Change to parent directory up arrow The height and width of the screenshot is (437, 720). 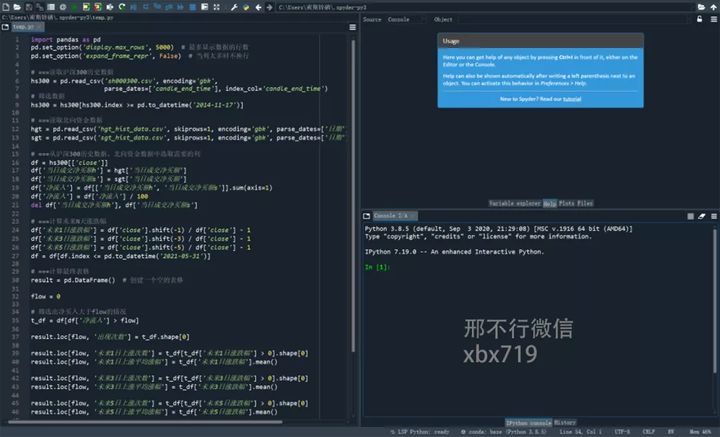[714, 7]
